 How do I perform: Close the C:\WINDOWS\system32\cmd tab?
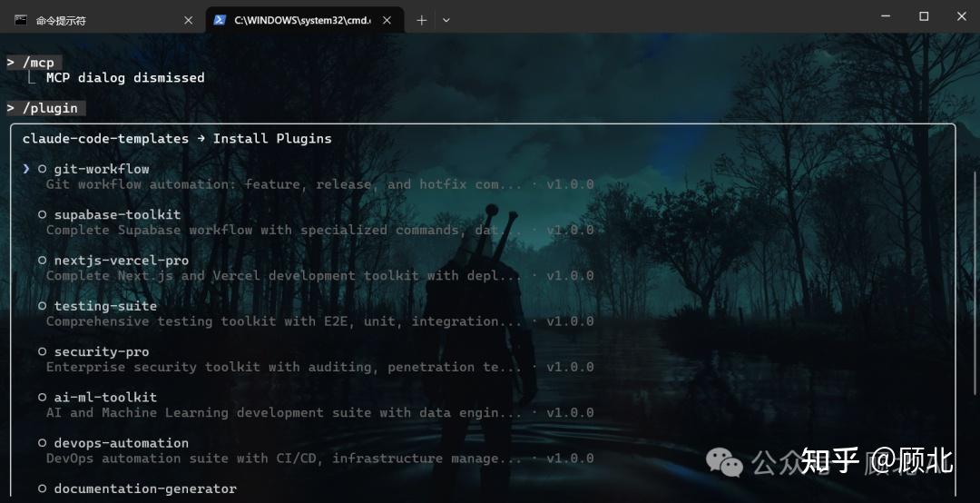(x=387, y=21)
